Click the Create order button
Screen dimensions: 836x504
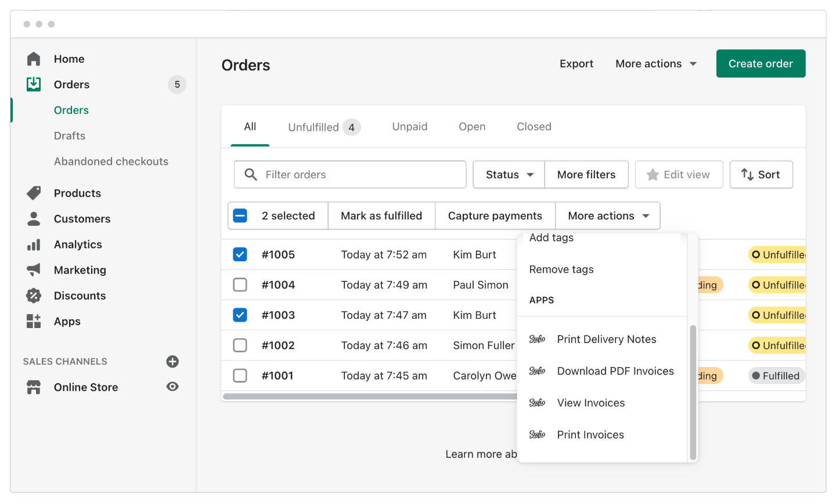coord(761,63)
